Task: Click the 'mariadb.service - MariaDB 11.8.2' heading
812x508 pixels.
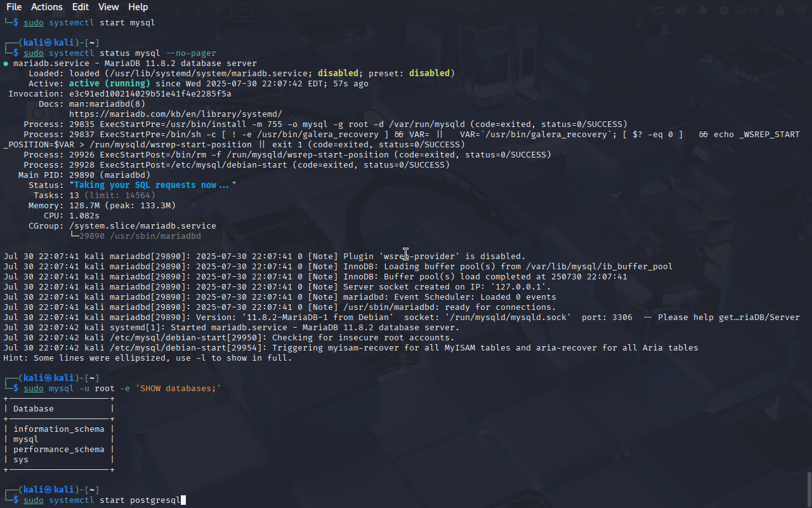Action: (135, 63)
